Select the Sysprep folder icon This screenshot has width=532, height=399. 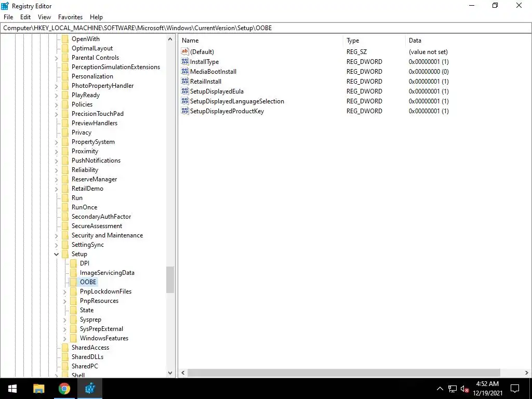[74, 320]
